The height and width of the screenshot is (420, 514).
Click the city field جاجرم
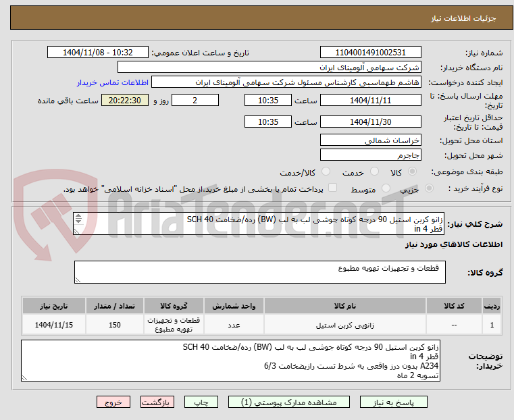[x=370, y=155]
